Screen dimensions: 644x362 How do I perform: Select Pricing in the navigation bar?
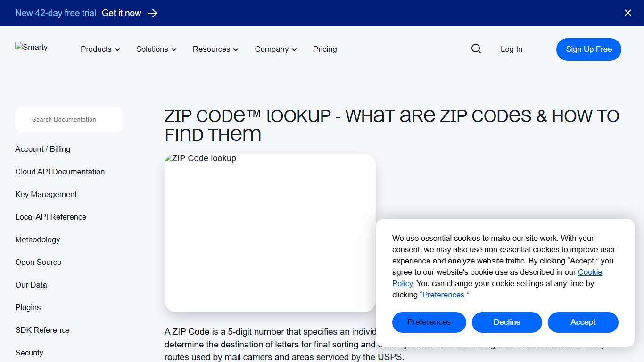click(324, 49)
